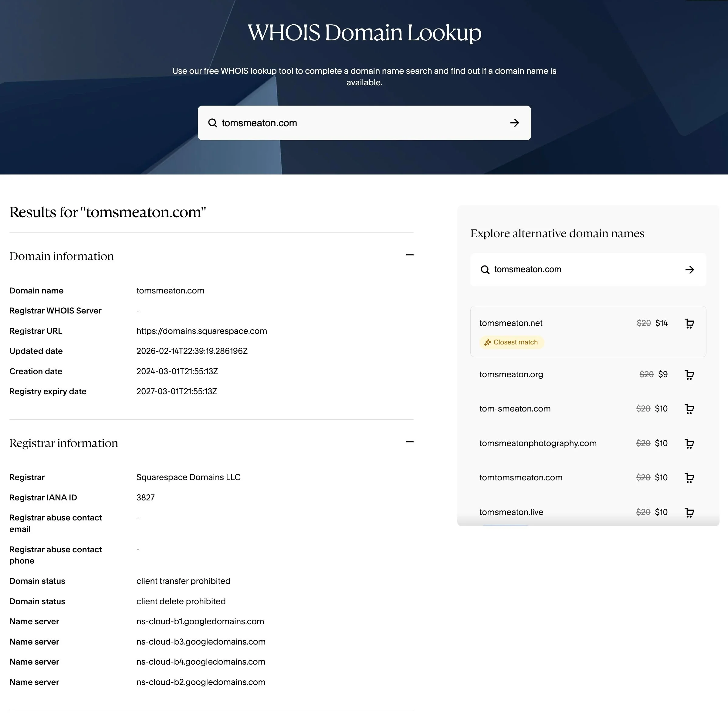Collapse the Domain information section

click(410, 255)
